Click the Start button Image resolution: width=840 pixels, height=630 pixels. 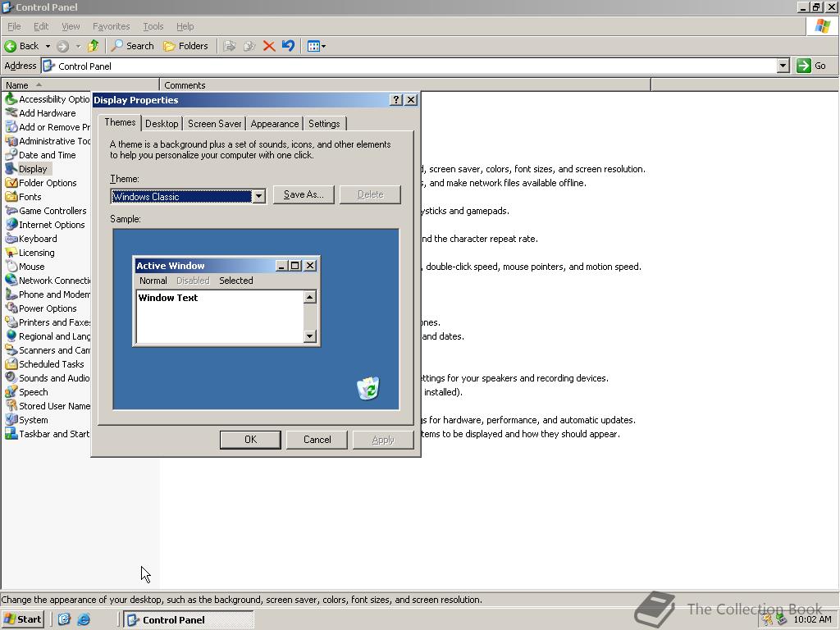click(22, 619)
